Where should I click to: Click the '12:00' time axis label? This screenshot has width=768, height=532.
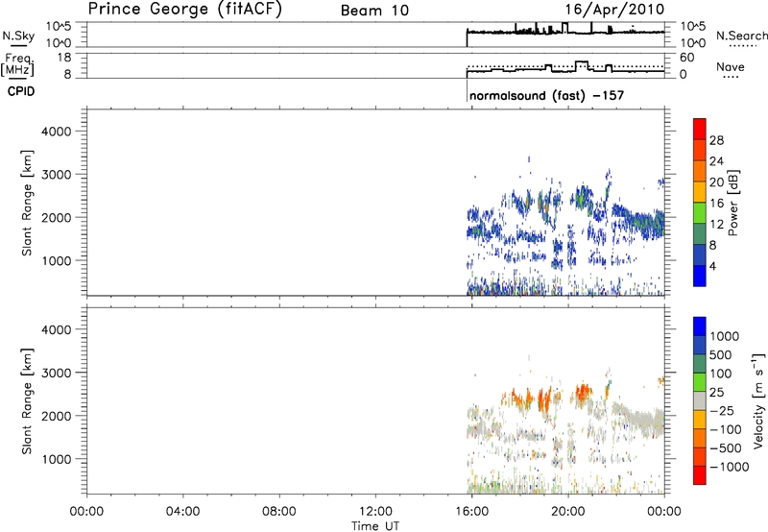375,512
